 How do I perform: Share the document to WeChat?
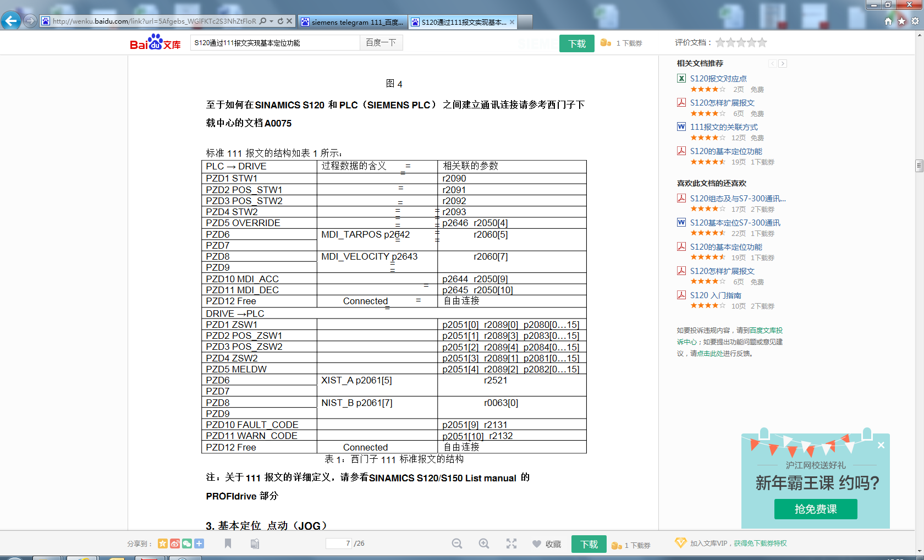[187, 543]
